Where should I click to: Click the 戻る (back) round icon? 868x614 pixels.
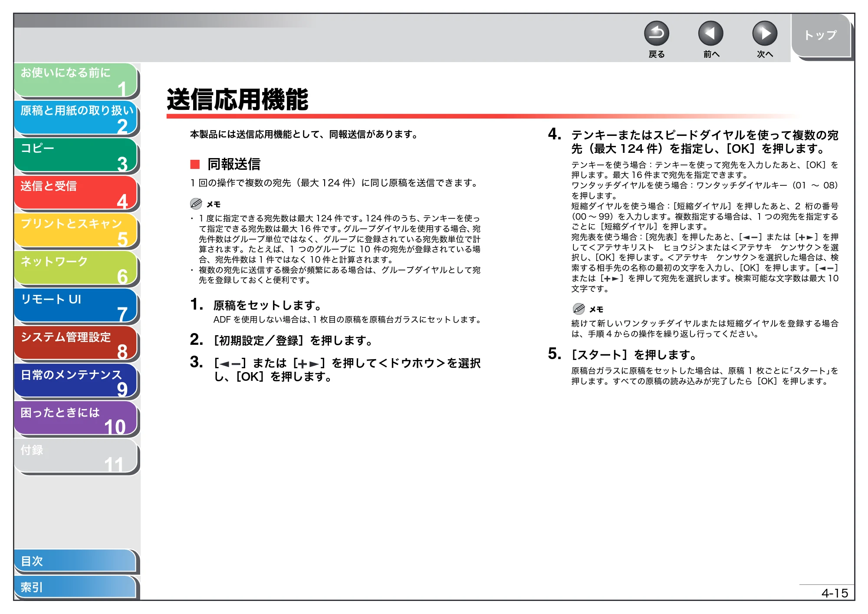coord(656,33)
